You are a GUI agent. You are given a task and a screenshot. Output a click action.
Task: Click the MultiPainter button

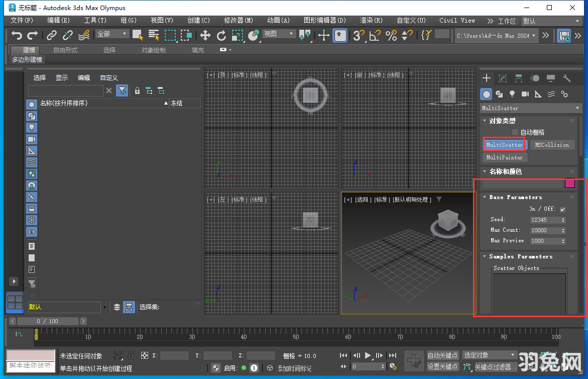point(505,157)
